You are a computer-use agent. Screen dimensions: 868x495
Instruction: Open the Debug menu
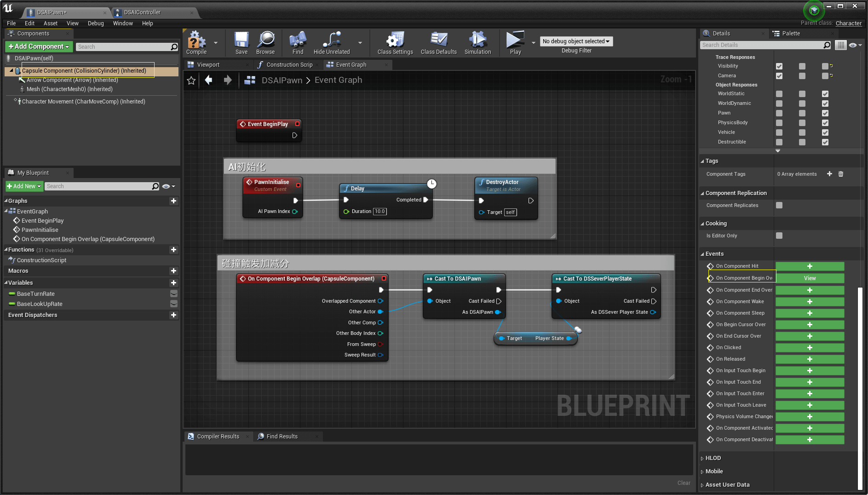96,23
